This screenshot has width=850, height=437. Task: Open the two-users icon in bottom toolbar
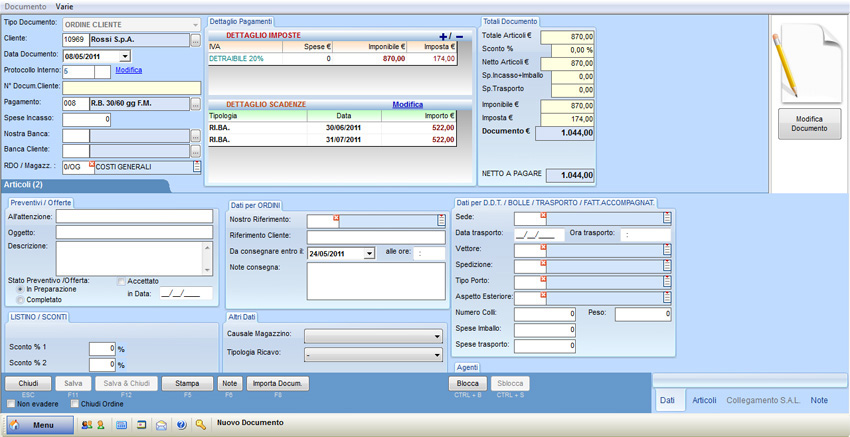(87, 425)
